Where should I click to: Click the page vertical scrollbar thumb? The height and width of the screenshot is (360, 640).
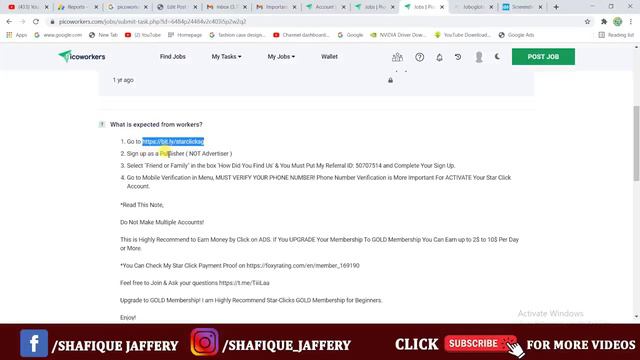click(636, 143)
